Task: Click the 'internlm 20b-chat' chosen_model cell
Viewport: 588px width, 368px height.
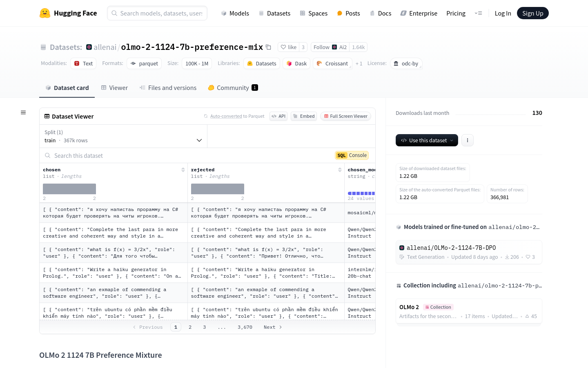Action: pyautogui.click(x=360, y=273)
